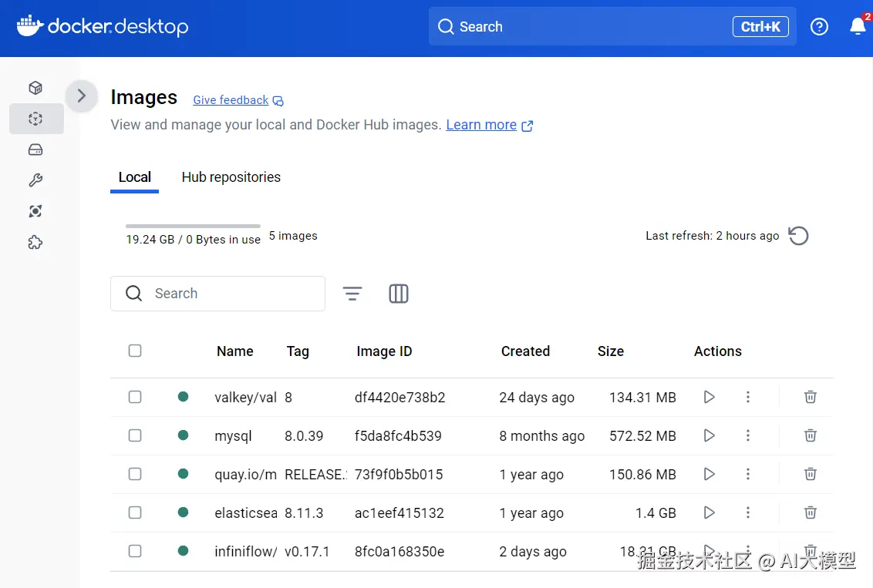Screen dimensions: 873x588
Task: Open the column visibility icon
Action: [399, 294]
